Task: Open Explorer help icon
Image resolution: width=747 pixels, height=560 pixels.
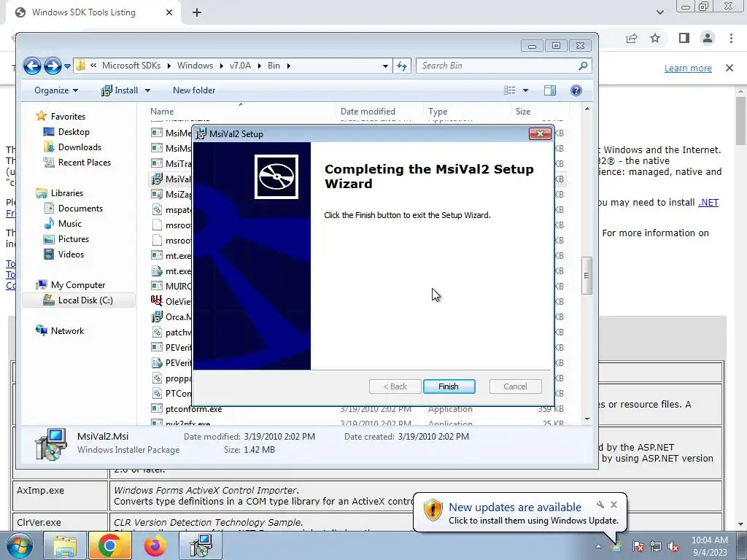Action: [576, 90]
